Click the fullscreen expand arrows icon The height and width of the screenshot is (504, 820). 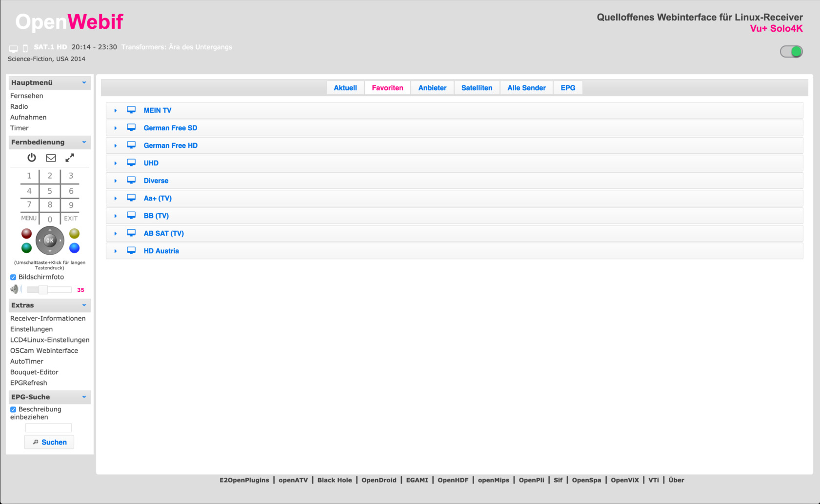[x=70, y=158]
